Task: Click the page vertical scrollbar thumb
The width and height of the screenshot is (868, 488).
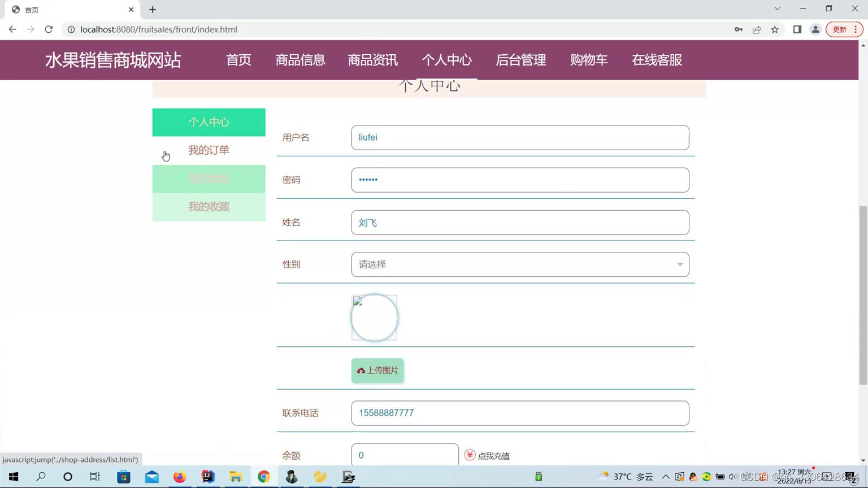Action: click(863, 295)
